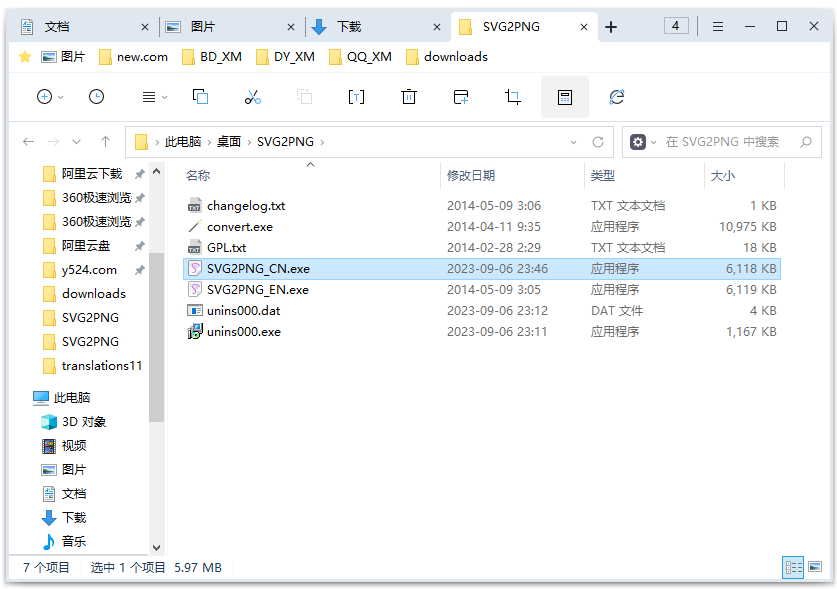Switch to details view icon in status bar

coord(793,567)
